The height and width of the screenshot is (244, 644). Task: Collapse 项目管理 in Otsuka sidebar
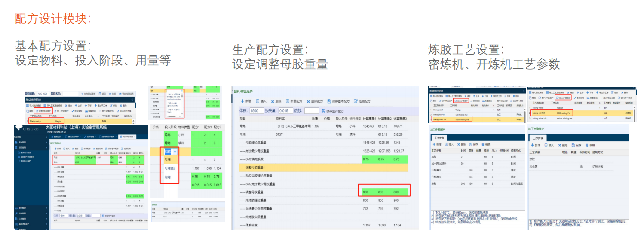(x=31, y=148)
